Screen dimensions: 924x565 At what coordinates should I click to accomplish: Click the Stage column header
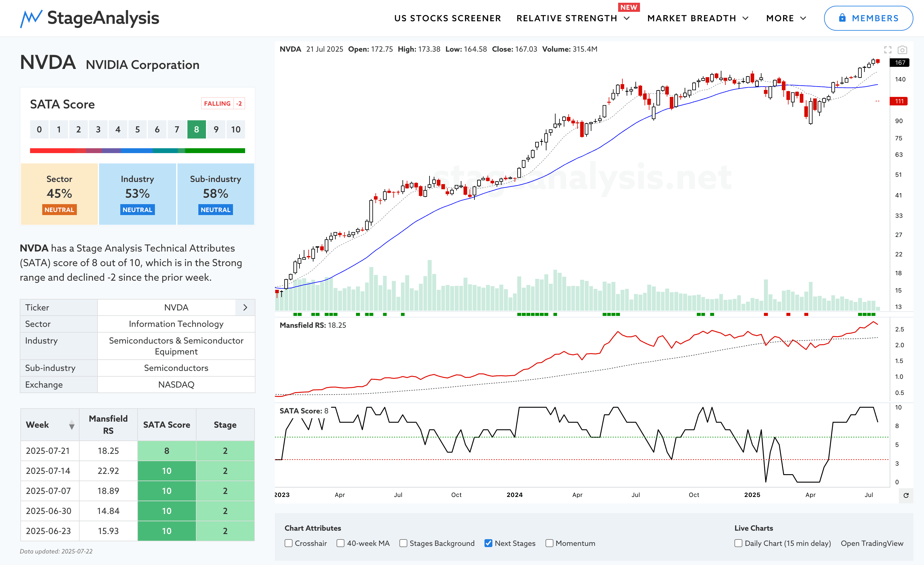tap(225, 425)
